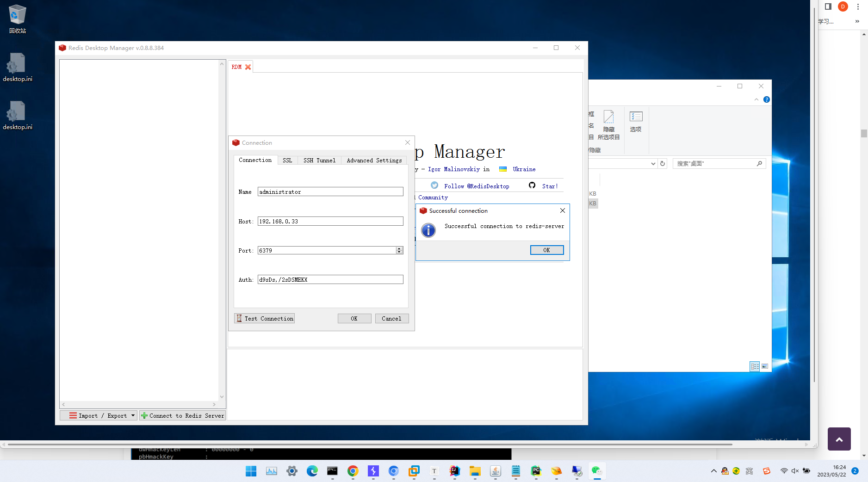Show hidden system tray icons
This screenshot has width=868, height=482.
coord(713,471)
